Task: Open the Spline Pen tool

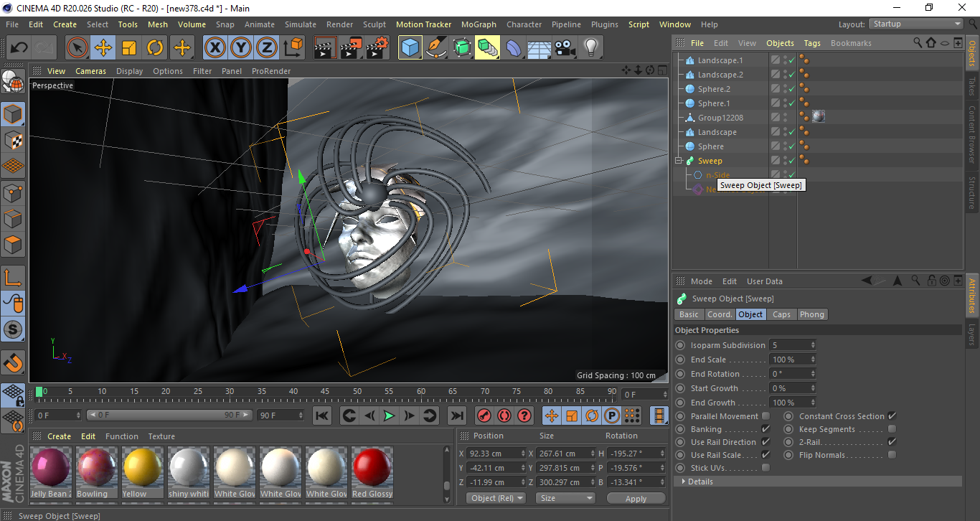Action: (436, 48)
